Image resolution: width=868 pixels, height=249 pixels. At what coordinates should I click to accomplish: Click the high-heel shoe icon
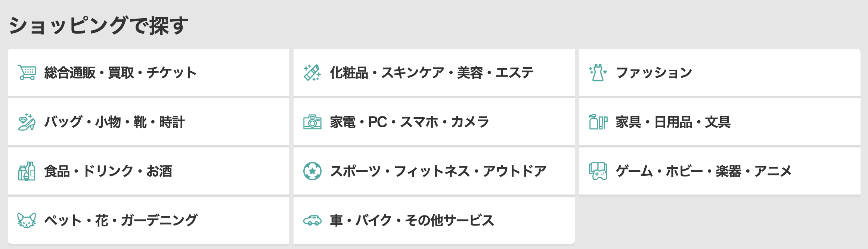[x=27, y=122]
